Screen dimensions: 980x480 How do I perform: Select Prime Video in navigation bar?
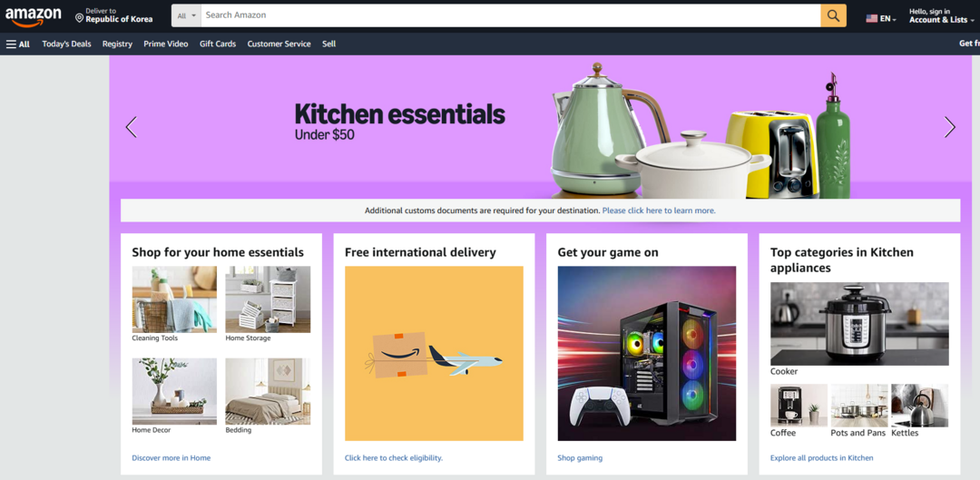tap(166, 44)
